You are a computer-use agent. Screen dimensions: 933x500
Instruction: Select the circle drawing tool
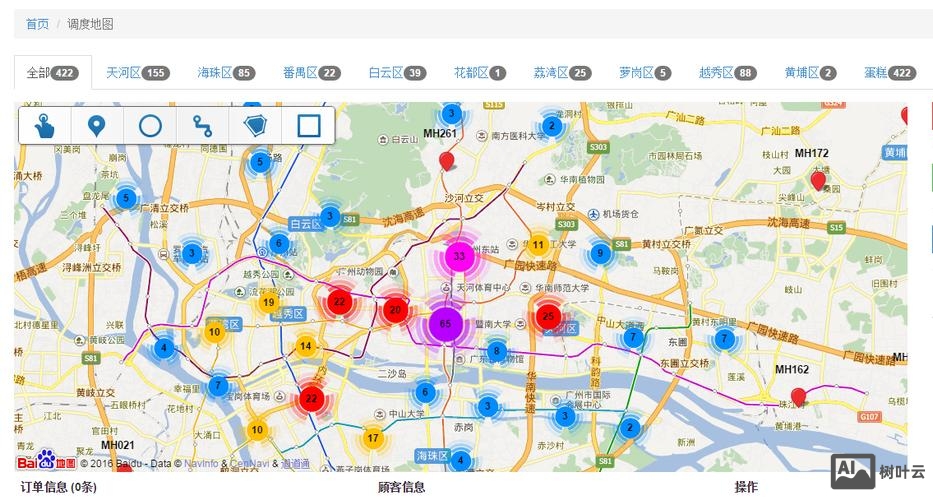[x=150, y=126]
